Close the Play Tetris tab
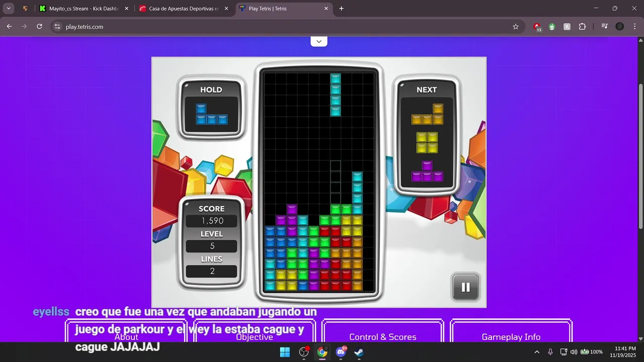 coord(326,9)
